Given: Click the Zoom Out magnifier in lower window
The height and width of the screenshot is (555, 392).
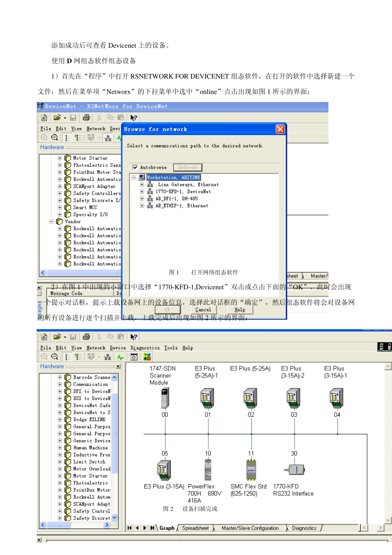Looking at the screenshot, I should click(54, 357).
